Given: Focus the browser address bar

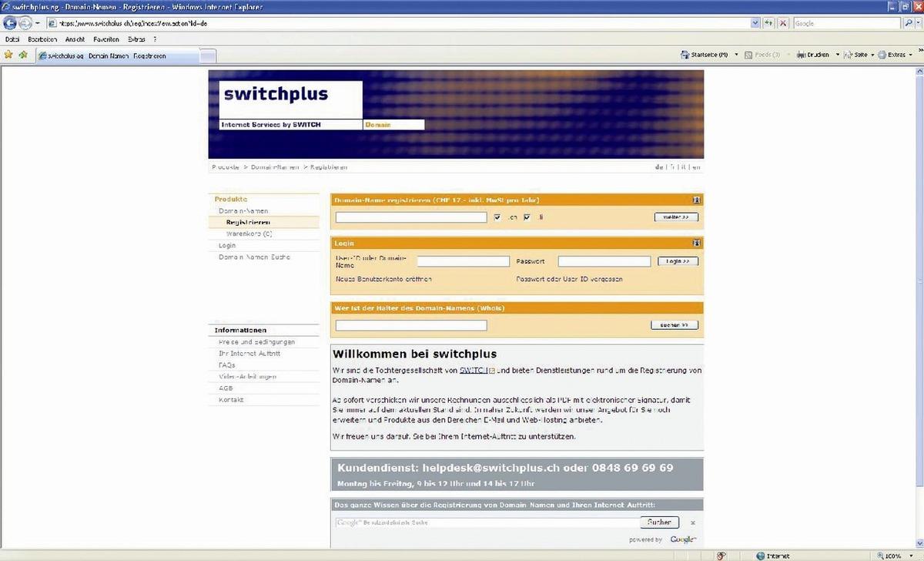Looking at the screenshot, I should tap(398, 24).
